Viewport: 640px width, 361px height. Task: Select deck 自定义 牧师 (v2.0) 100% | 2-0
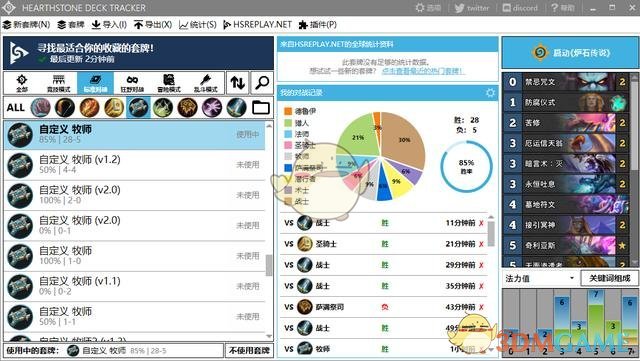[x=134, y=196]
